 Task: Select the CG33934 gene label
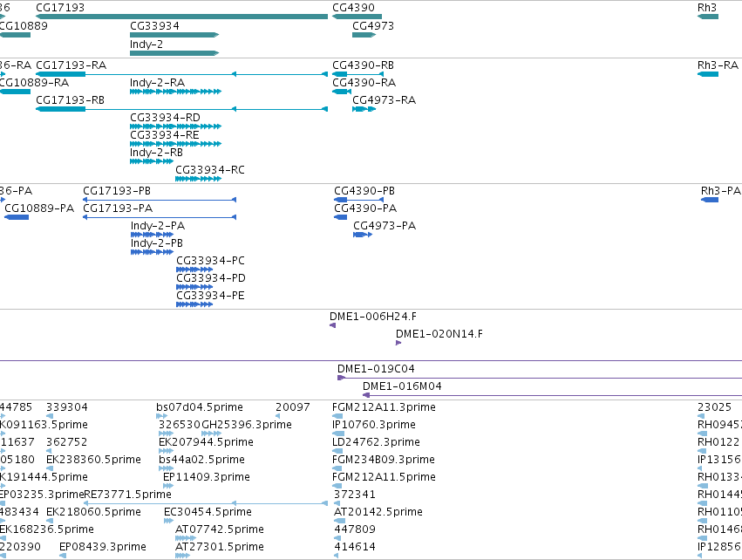[x=154, y=25]
